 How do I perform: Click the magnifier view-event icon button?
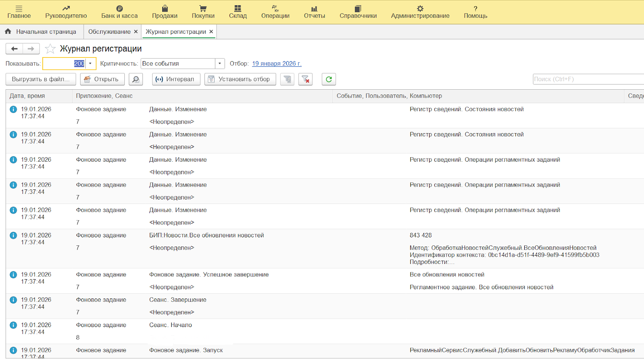pyautogui.click(x=136, y=79)
